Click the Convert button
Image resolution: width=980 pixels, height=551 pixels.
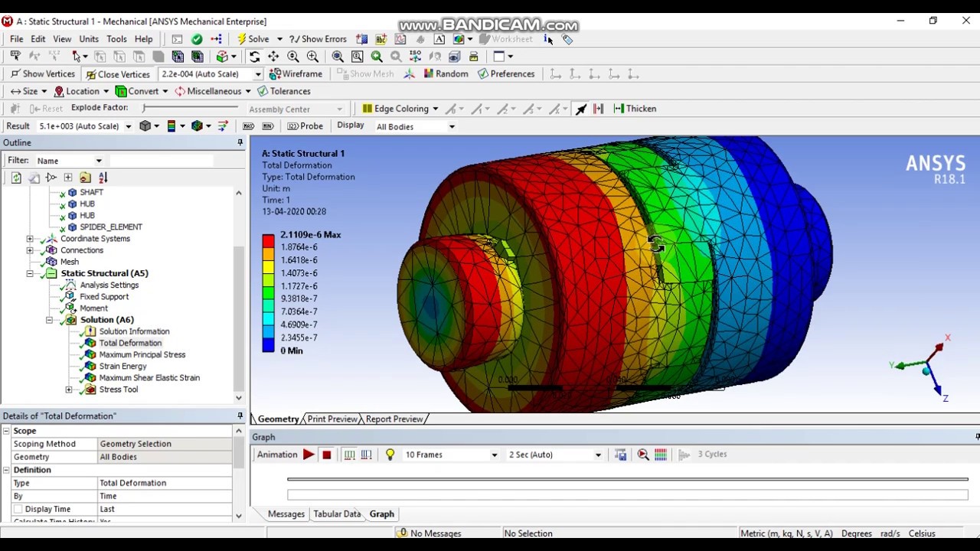tap(137, 91)
